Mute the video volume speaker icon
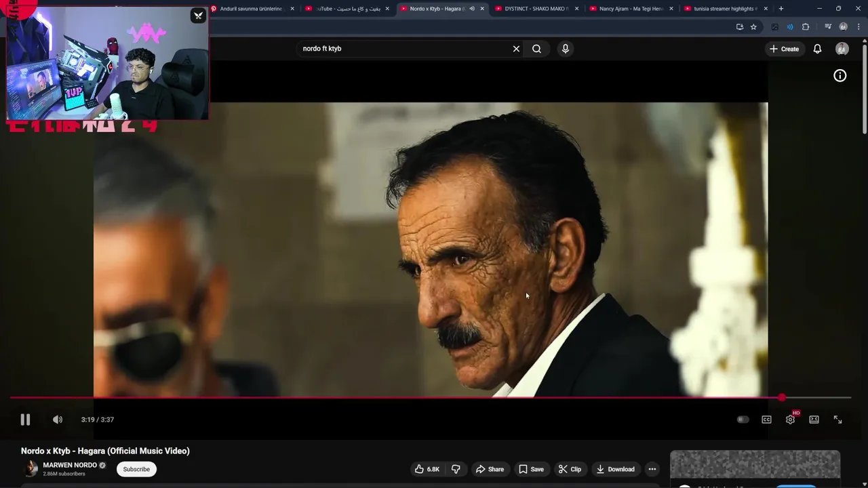Viewport: 868px width, 488px height. click(58, 420)
